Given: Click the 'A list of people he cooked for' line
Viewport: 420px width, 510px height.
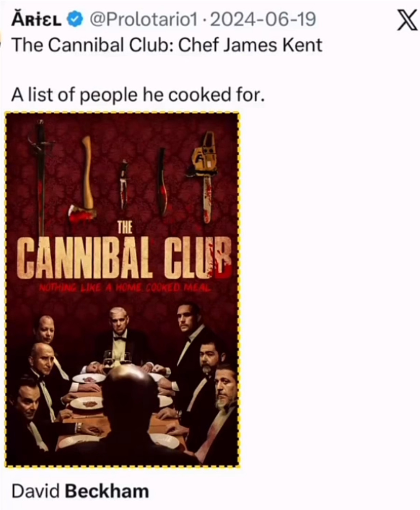Looking at the screenshot, I should coord(138,95).
